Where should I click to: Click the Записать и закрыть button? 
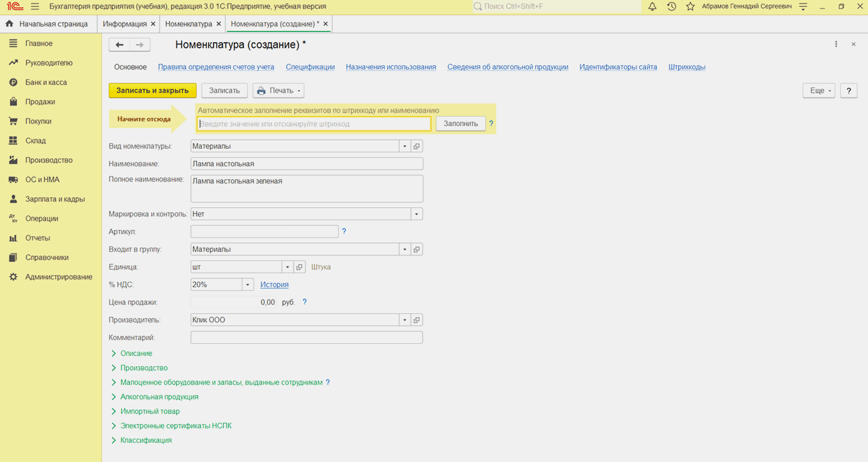(x=153, y=91)
